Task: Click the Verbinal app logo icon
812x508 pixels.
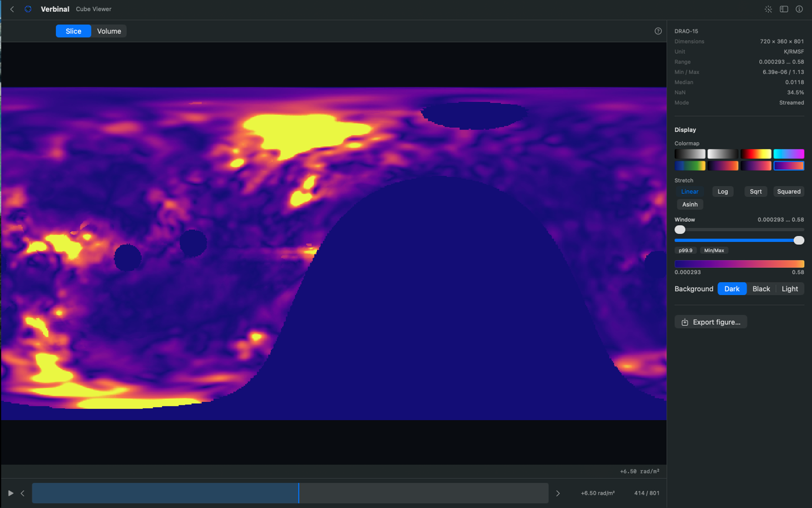Action: coord(28,9)
